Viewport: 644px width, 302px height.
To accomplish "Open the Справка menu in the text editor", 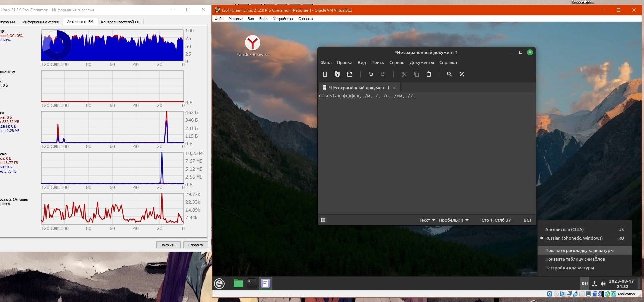I will (x=448, y=63).
